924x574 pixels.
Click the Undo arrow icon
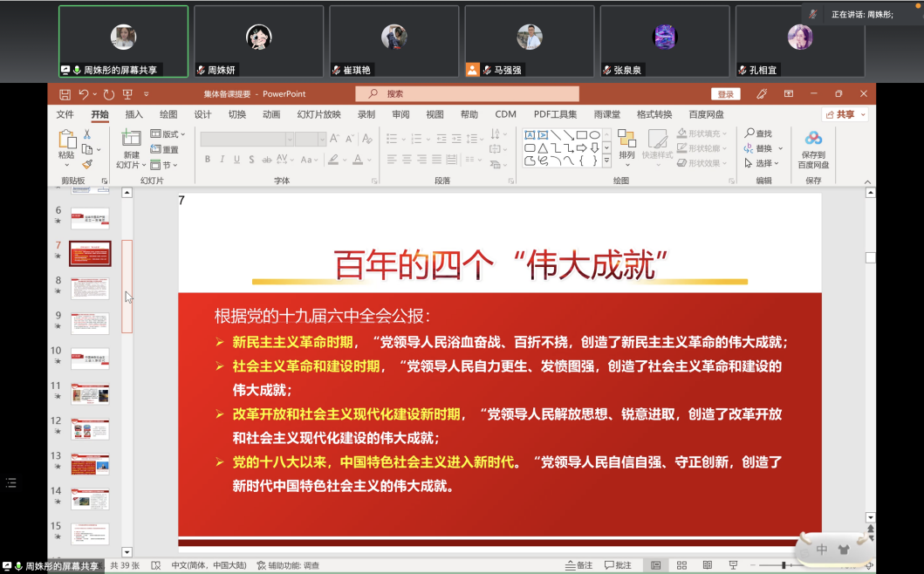coord(84,94)
